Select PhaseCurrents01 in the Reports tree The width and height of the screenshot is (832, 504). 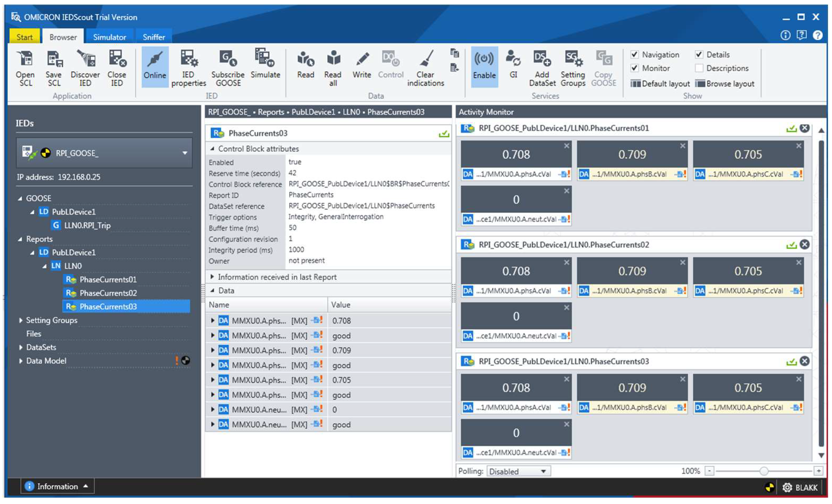pos(108,280)
